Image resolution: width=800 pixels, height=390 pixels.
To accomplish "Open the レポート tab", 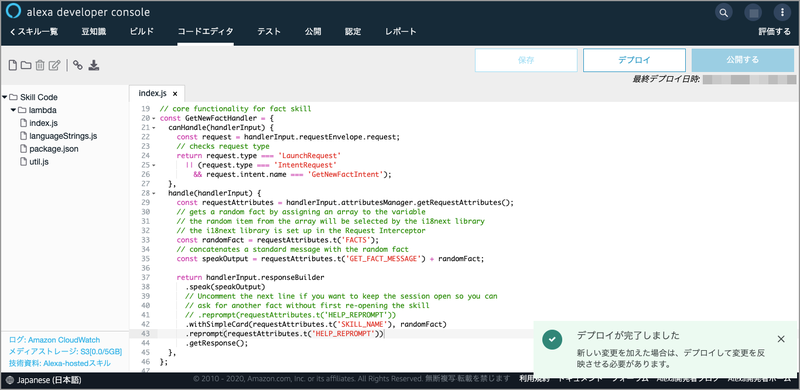I will tap(401, 32).
